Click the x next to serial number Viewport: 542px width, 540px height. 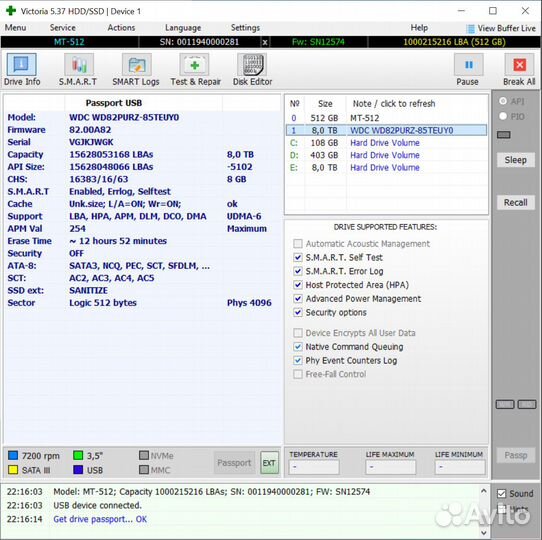[265, 42]
